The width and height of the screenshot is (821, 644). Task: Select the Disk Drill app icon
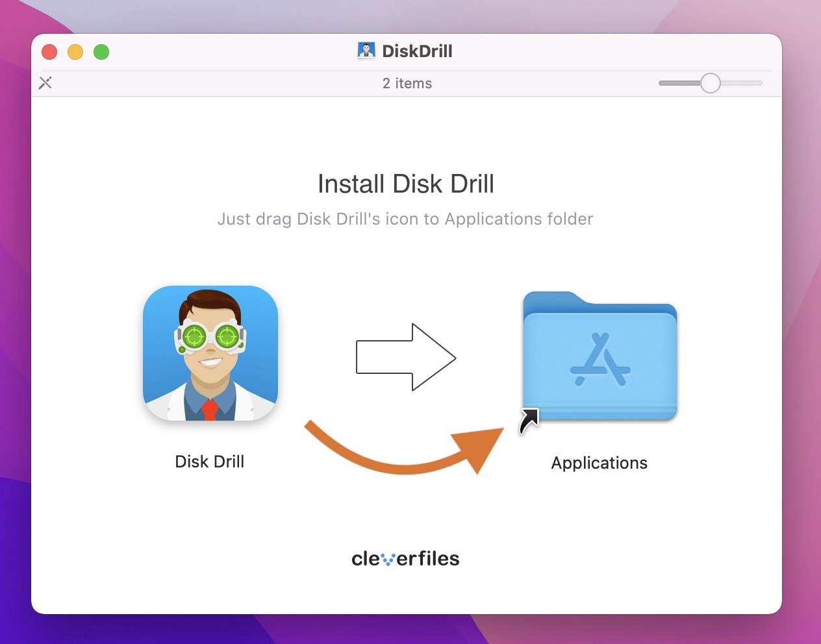click(210, 353)
